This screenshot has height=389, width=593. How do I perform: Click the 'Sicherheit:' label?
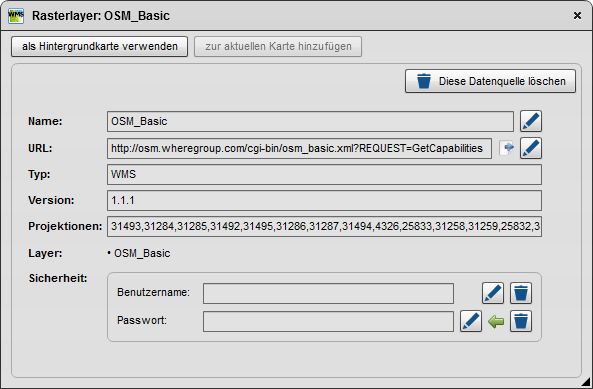point(58,278)
